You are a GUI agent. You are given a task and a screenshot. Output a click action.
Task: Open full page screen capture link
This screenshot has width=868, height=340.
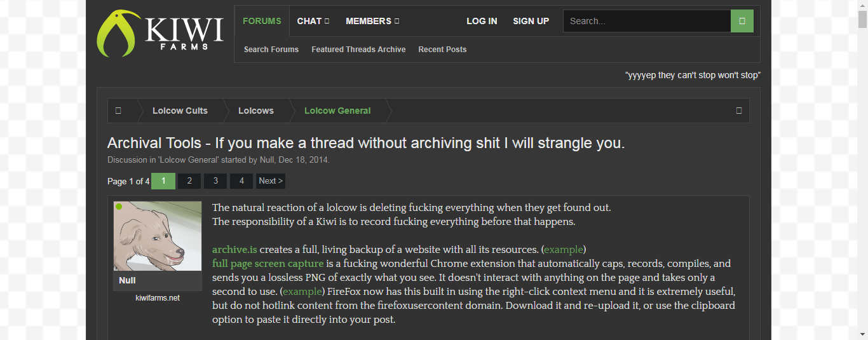(x=268, y=264)
